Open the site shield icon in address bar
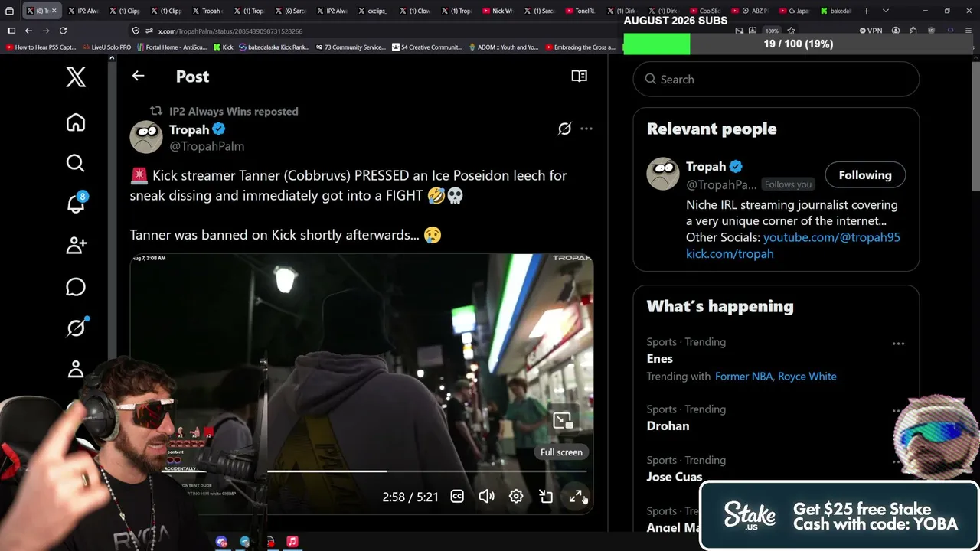 point(136,31)
